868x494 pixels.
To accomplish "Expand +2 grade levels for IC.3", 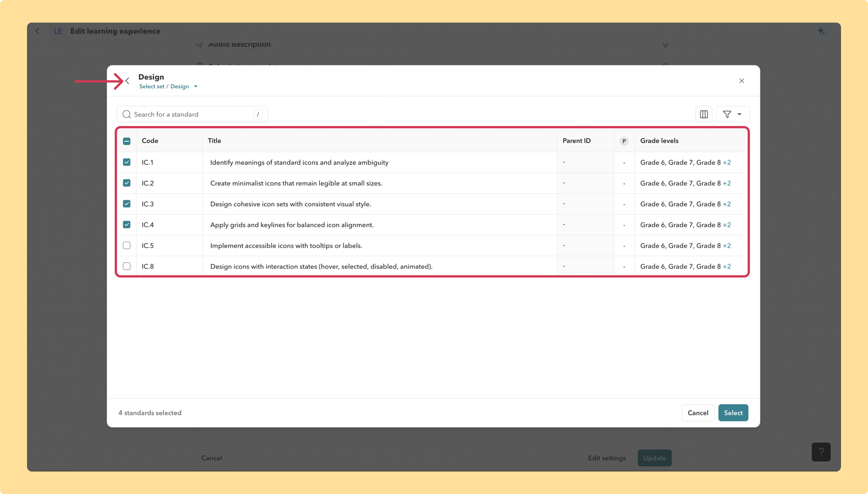I will coord(727,204).
